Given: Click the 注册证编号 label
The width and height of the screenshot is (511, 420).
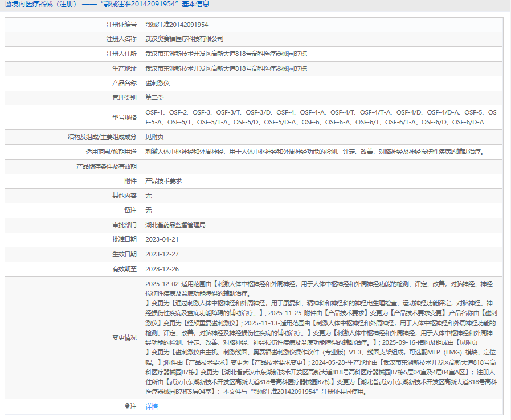Looking at the screenshot, I should pyautogui.click(x=121, y=25).
